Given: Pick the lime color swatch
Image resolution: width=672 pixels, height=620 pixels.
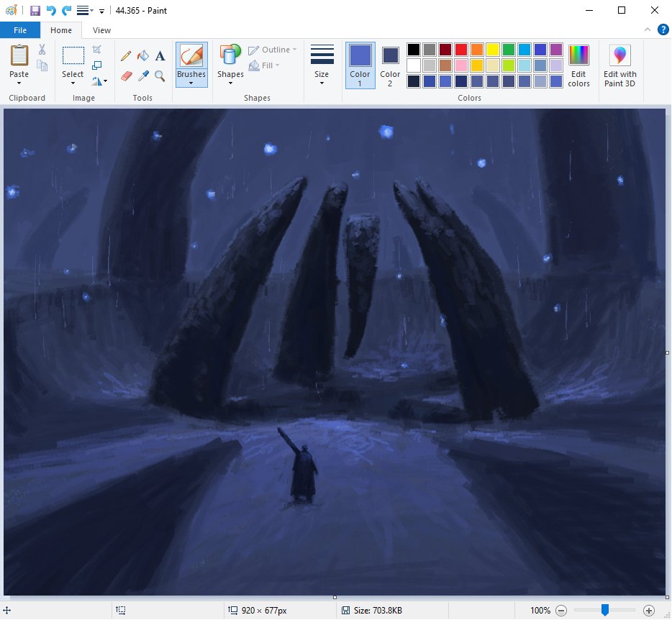Looking at the screenshot, I should click(x=509, y=65).
